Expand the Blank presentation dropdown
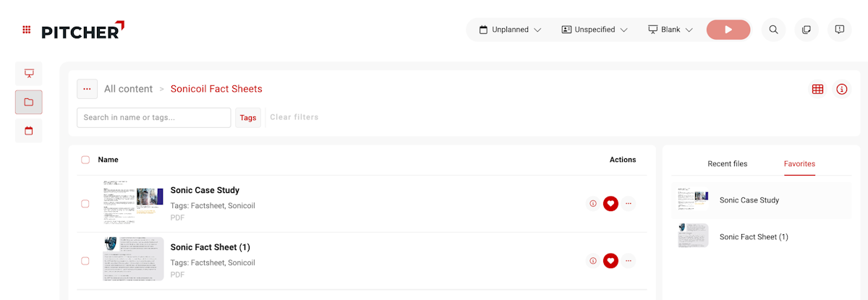Image resolution: width=868 pixels, height=300 pixels. click(671, 30)
